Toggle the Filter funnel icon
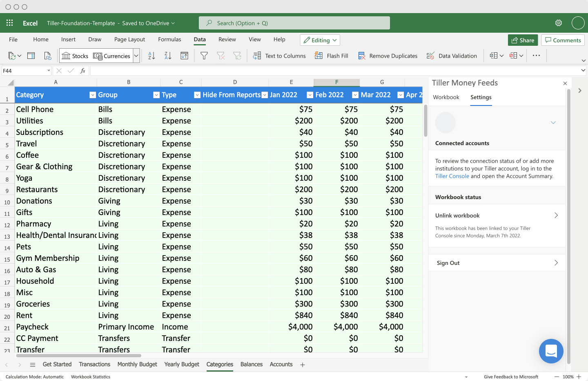Image resolution: width=588 pixels, height=381 pixels. coord(204,56)
